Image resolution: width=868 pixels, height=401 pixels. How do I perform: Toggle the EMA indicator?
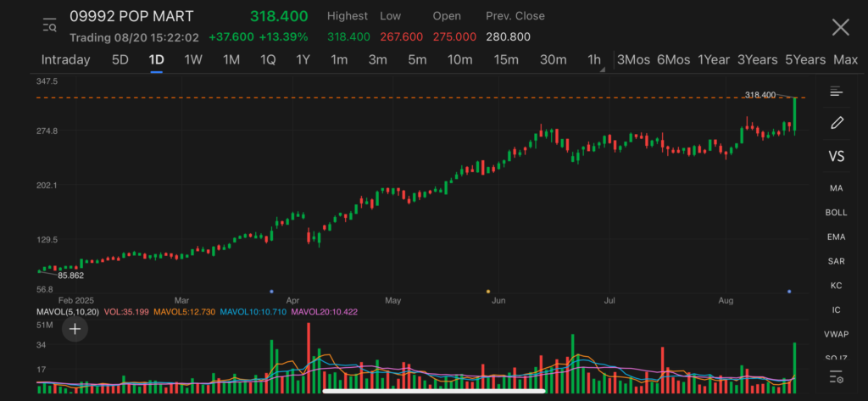pyautogui.click(x=836, y=237)
